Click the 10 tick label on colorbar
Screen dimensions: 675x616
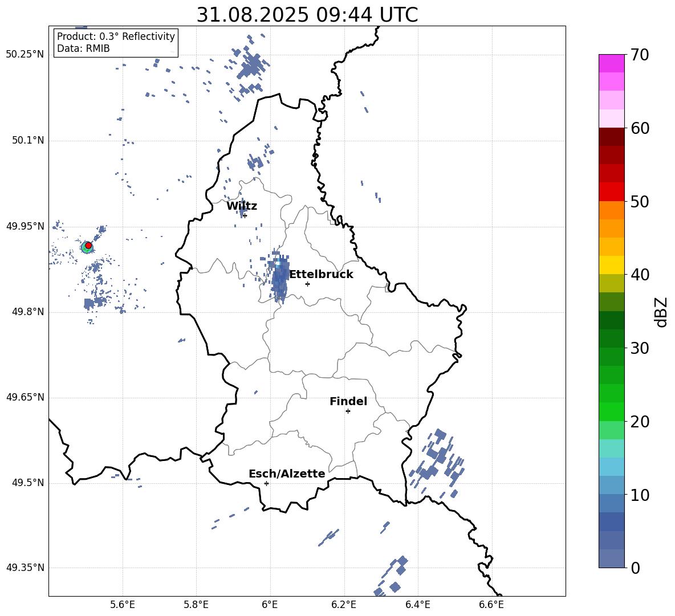pyautogui.click(x=640, y=495)
